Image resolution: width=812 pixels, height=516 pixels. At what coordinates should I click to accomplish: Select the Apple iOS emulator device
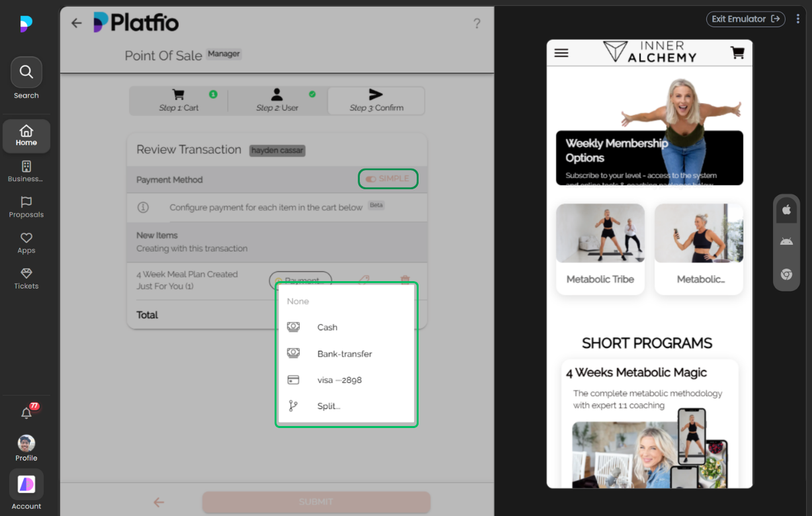[786, 210]
